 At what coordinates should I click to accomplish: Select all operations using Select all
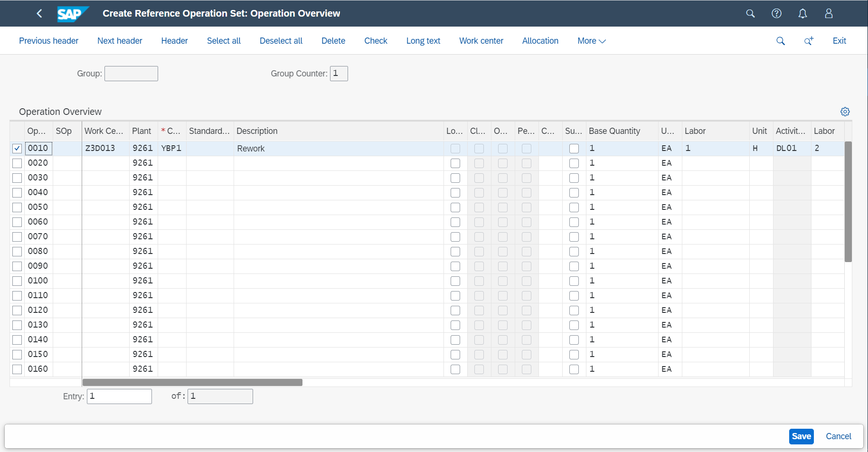(224, 41)
